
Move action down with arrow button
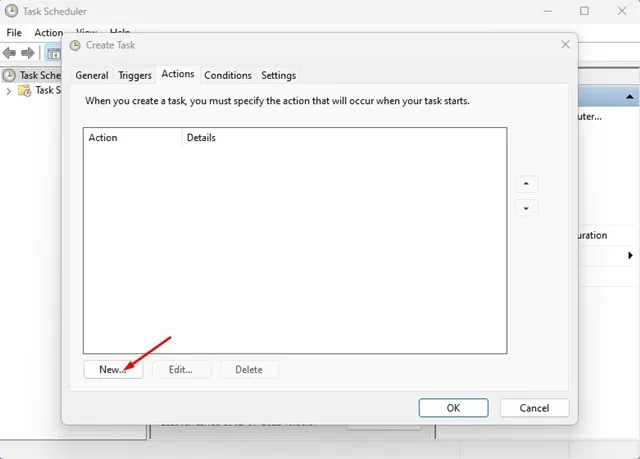tap(526, 208)
